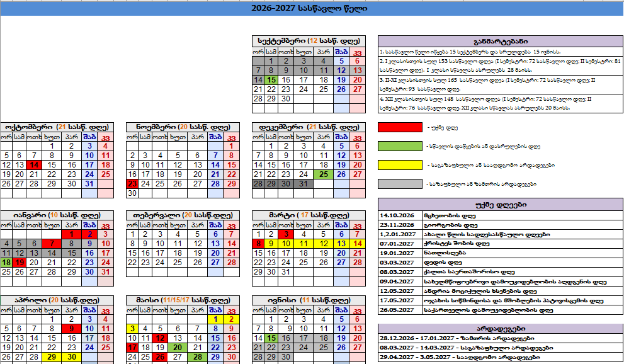
Task: Select the "ოქტომბერი (21 სასწ. დღე)" header
Action: 57,127
